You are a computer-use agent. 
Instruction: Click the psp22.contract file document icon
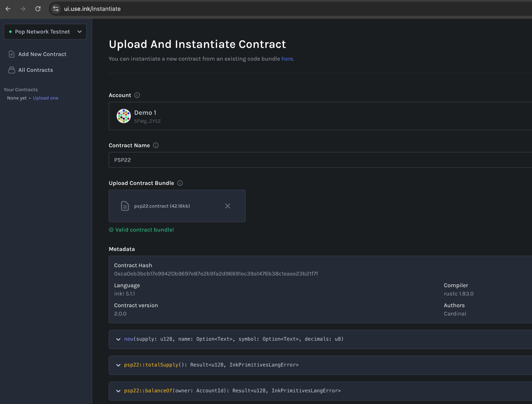click(x=125, y=206)
